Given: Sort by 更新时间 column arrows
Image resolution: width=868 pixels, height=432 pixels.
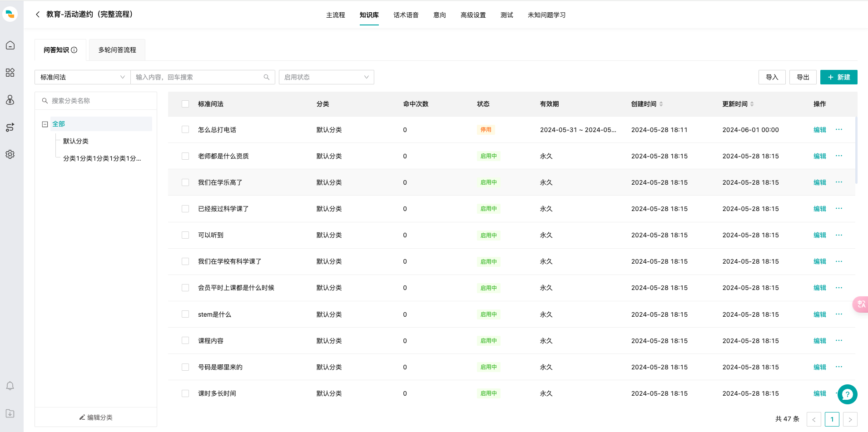Looking at the screenshot, I should pyautogui.click(x=752, y=104).
